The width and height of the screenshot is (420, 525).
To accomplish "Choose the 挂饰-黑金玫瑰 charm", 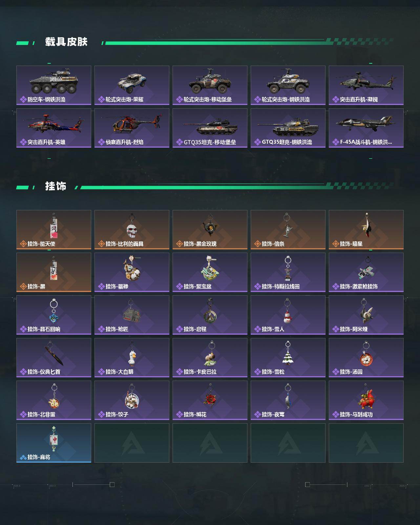I will tap(210, 230).
